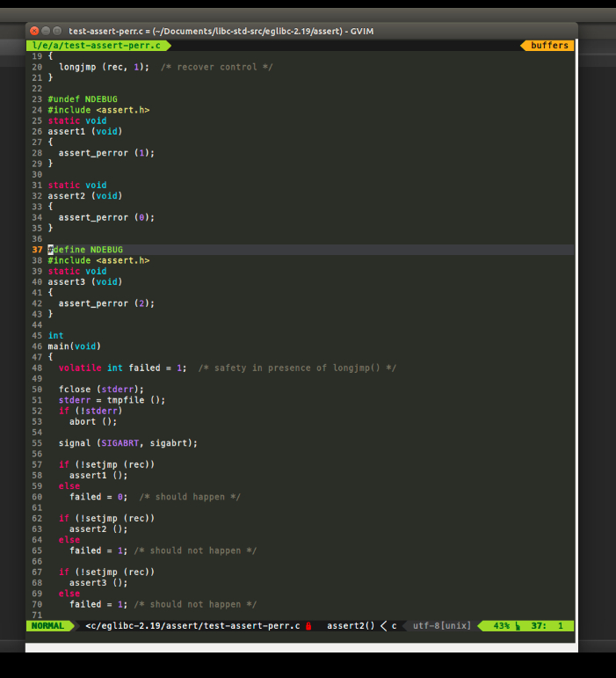
Task: Click the stderr = tmpfile () line
Action: click(x=112, y=400)
